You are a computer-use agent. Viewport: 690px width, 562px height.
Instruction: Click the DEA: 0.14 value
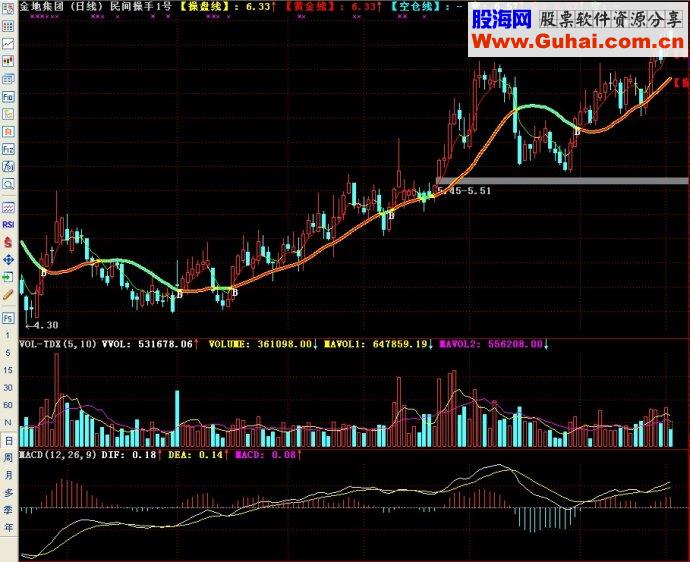198,455
